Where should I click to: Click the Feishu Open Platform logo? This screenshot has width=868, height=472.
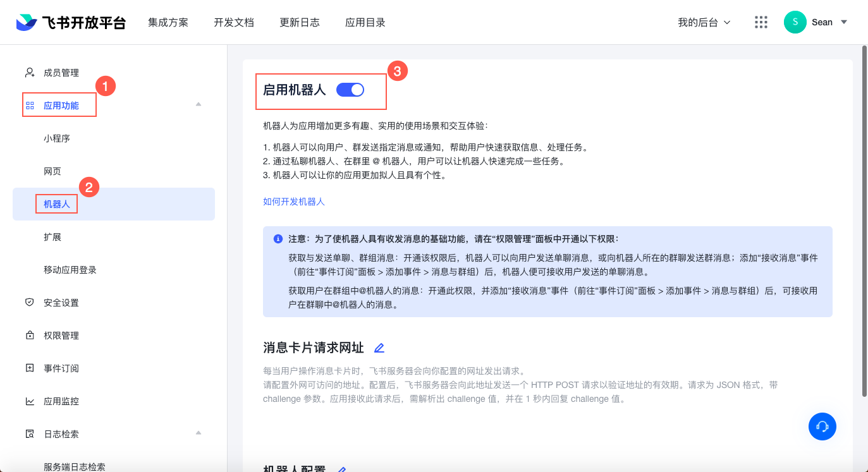click(71, 23)
